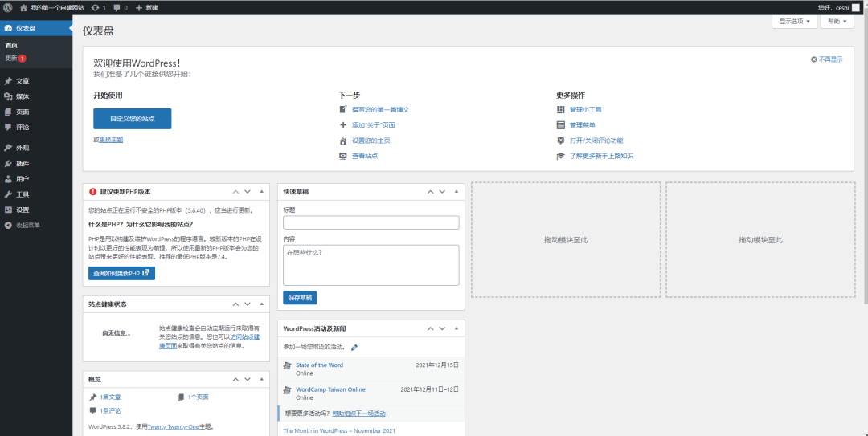Open 评论 comments icon in sidebar
Image resolution: width=868 pixels, height=436 pixels.
pos(8,127)
